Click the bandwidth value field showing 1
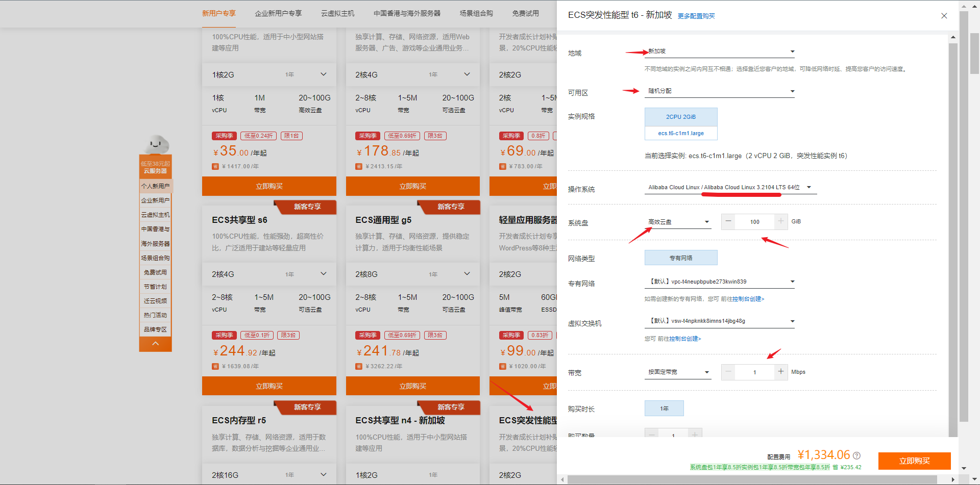980x485 pixels. [x=754, y=372]
